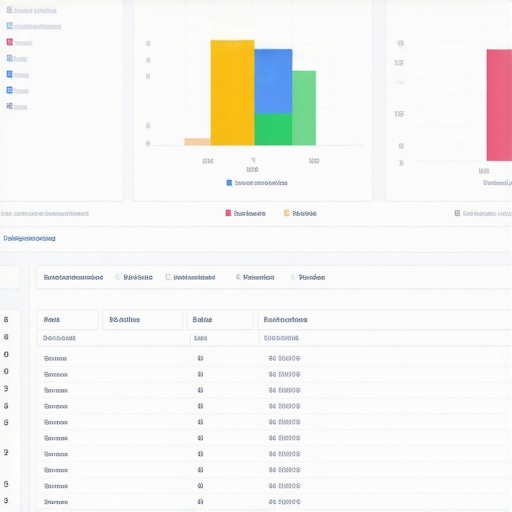
Task: Click the red icon in the sidebar list
Action: pyautogui.click(x=10, y=42)
